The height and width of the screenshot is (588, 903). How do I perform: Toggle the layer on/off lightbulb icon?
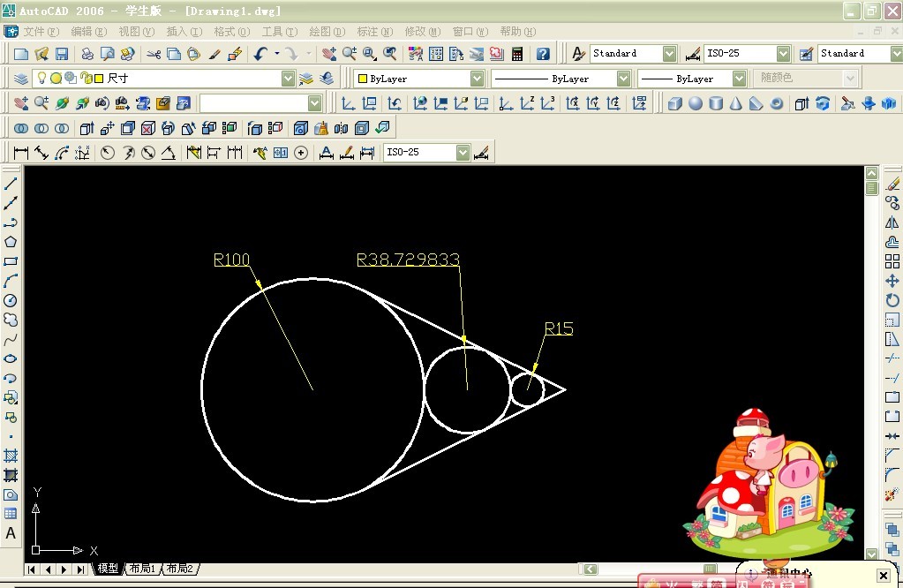tap(42, 78)
